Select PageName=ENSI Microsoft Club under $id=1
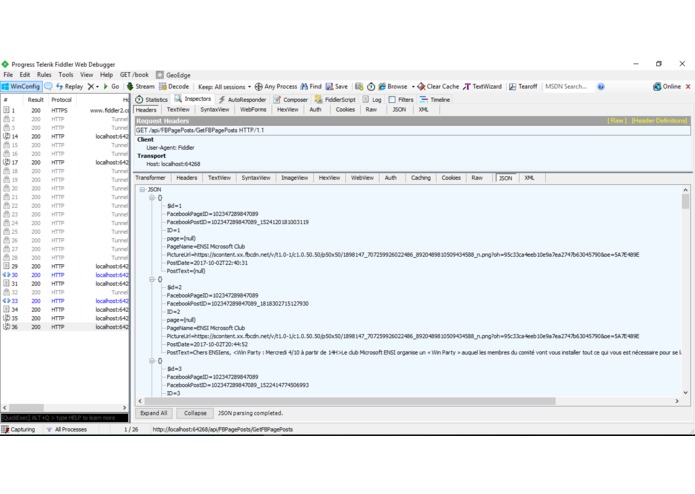 point(206,246)
